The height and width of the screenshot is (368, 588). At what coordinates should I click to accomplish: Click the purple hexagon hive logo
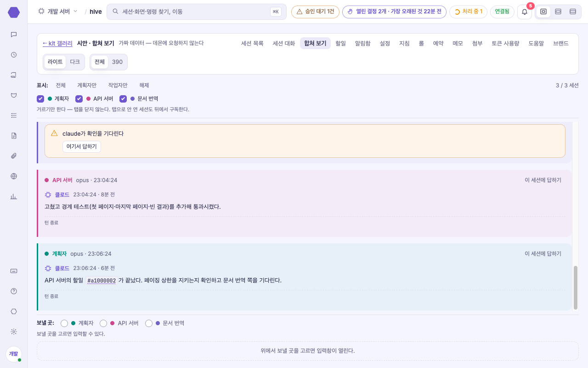[14, 12]
